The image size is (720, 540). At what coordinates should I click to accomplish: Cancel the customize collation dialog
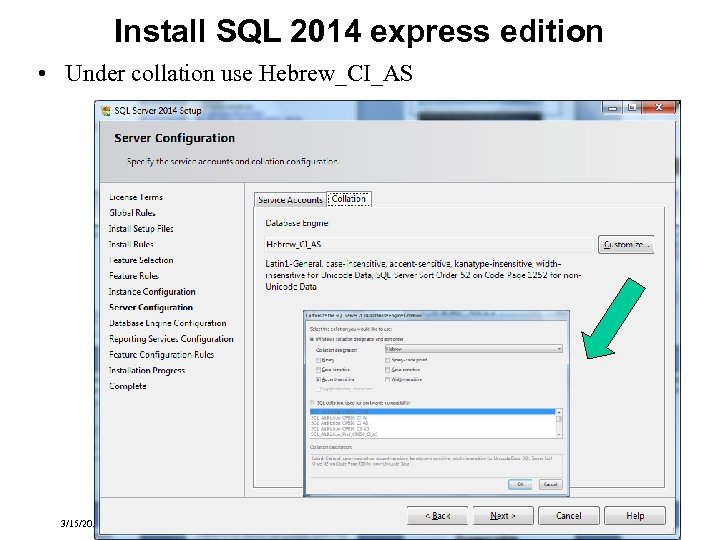pos(551,484)
